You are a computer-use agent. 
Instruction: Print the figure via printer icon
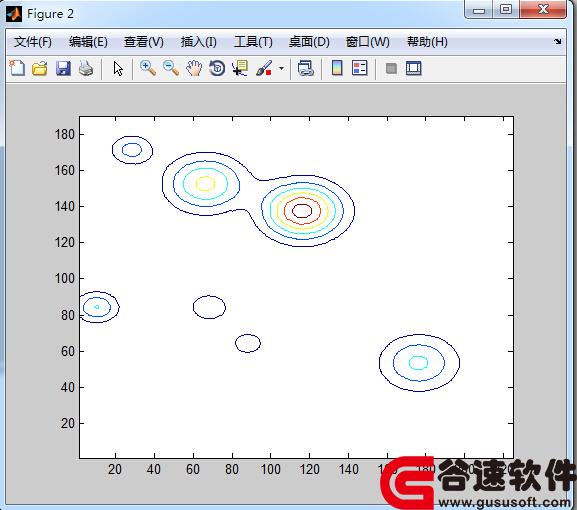coord(86,68)
